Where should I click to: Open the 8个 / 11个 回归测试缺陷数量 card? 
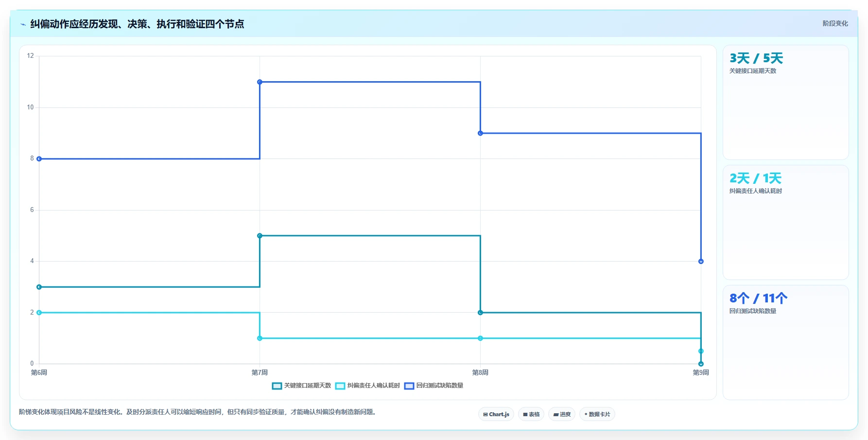pos(786,343)
